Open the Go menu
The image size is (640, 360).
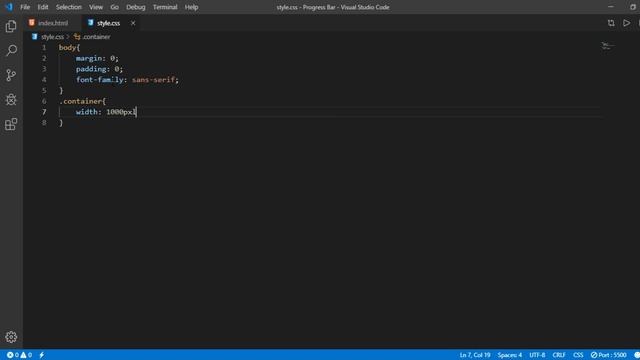point(115,7)
